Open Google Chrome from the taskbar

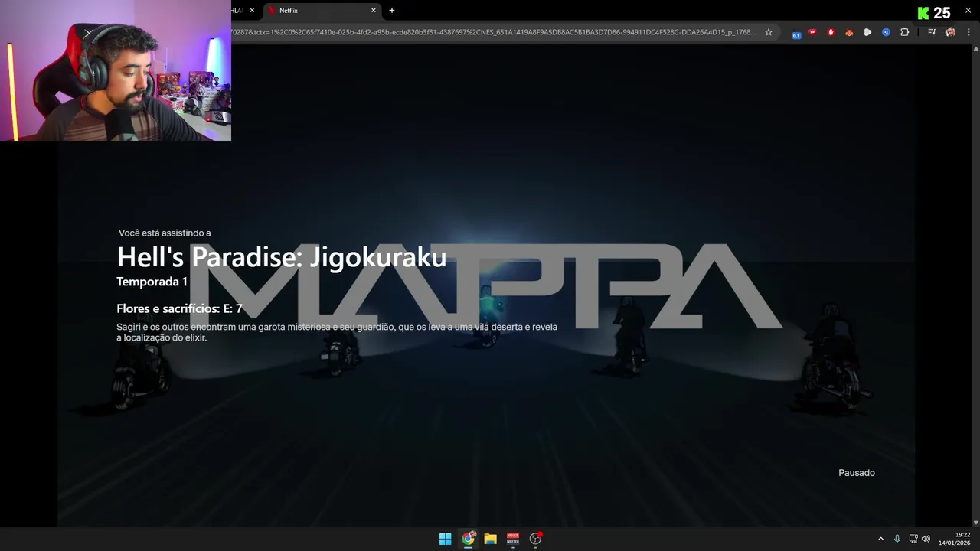click(468, 539)
